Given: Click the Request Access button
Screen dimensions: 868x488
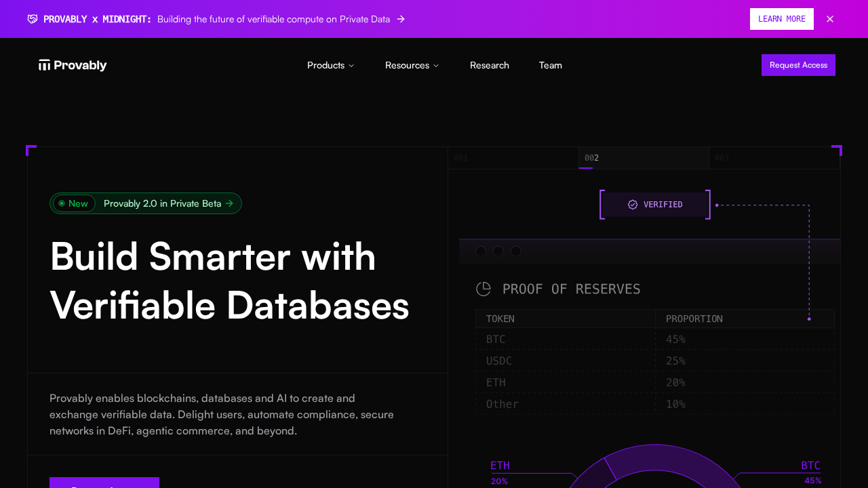Looking at the screenshot, I should pyautogui.click(x=798, y=64).
